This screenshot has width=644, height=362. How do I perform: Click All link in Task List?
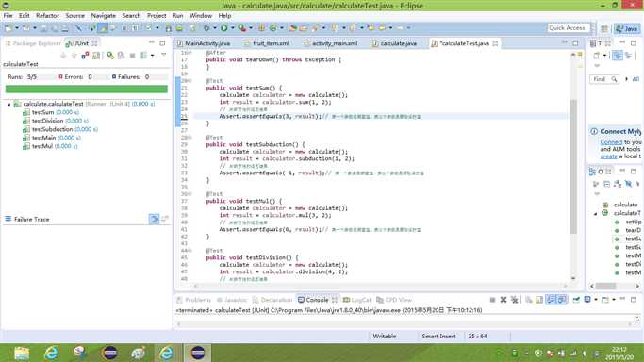636,79
